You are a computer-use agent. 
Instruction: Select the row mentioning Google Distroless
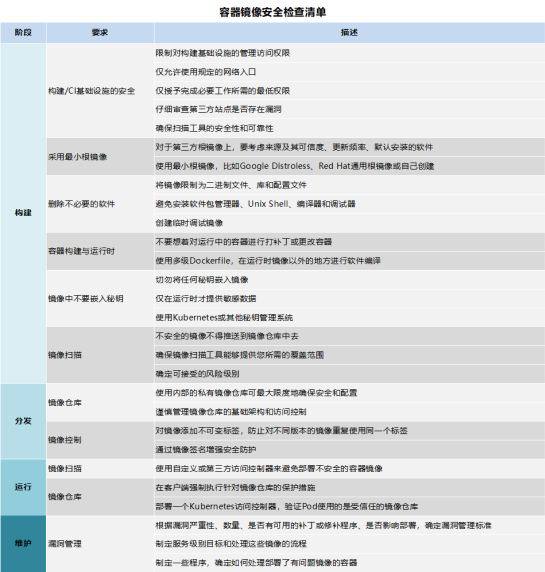pyautogui.click(x=349, y=166)
